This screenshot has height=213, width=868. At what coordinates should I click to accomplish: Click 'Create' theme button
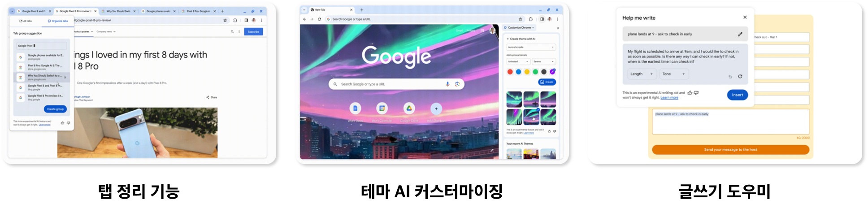coord(547,82)
